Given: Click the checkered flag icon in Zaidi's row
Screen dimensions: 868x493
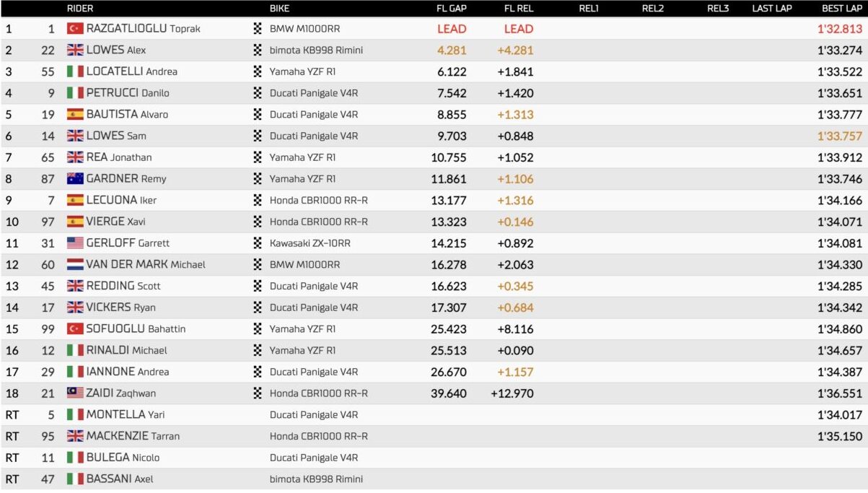Looking at the screenshot, I should point(258,393).
